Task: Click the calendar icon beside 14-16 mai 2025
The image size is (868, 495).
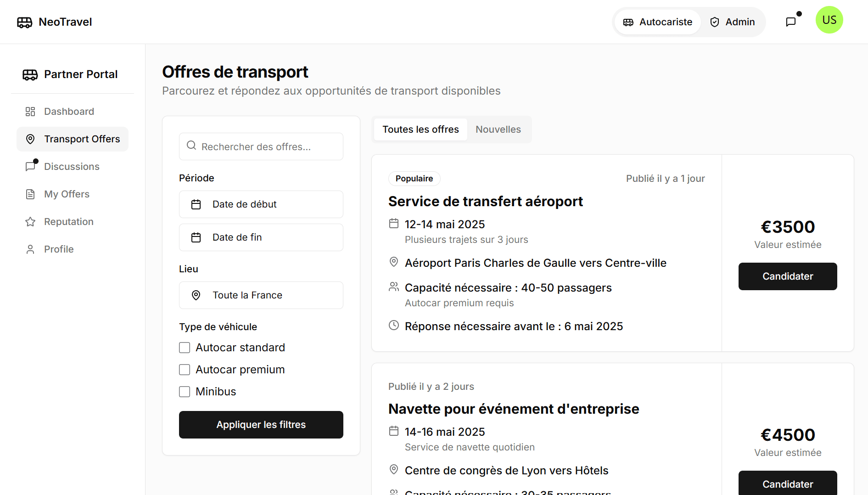Action: (x=394, y=431)
